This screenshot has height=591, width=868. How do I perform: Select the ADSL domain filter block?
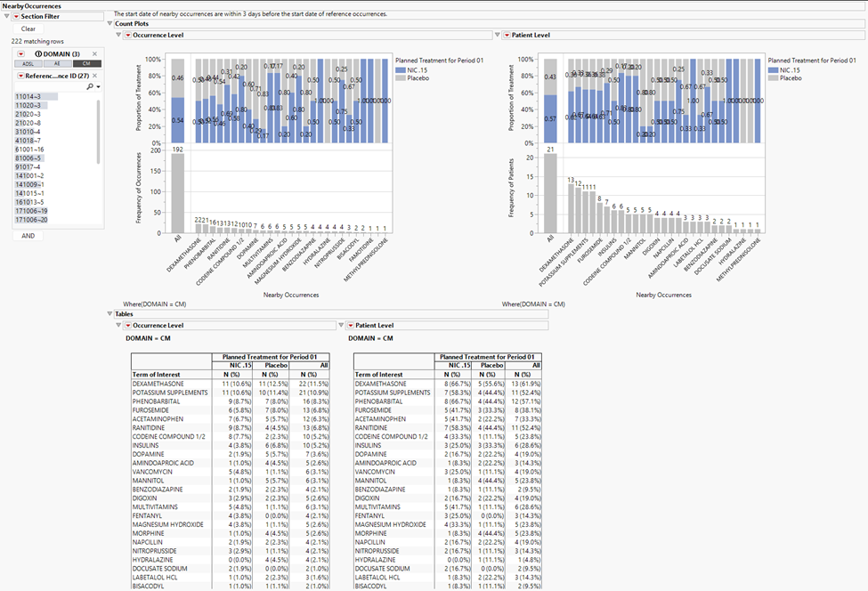pos(28,63)
